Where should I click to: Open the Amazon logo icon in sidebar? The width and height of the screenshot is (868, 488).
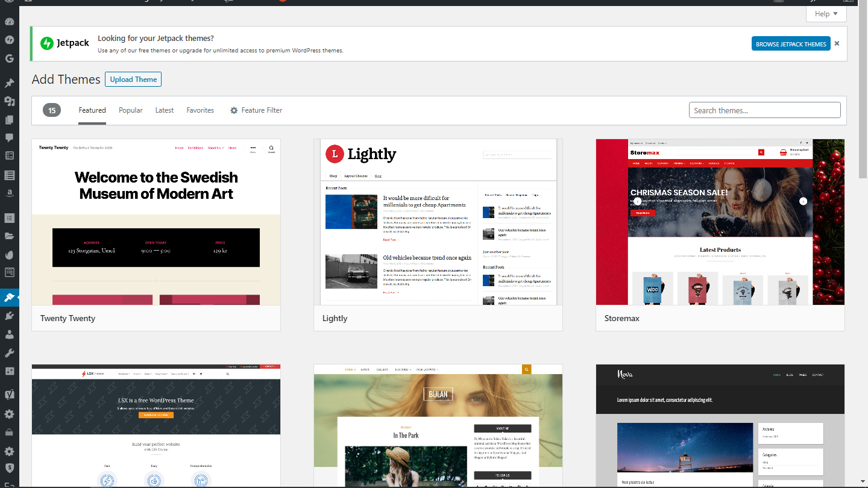coord(9,193)
